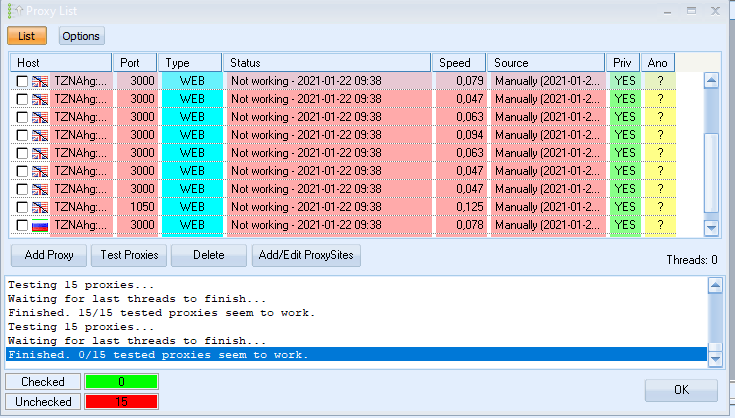Viewport: 735px width, 418px height.
Task: Sort by the Ano column header
Action: coord(658,63)
